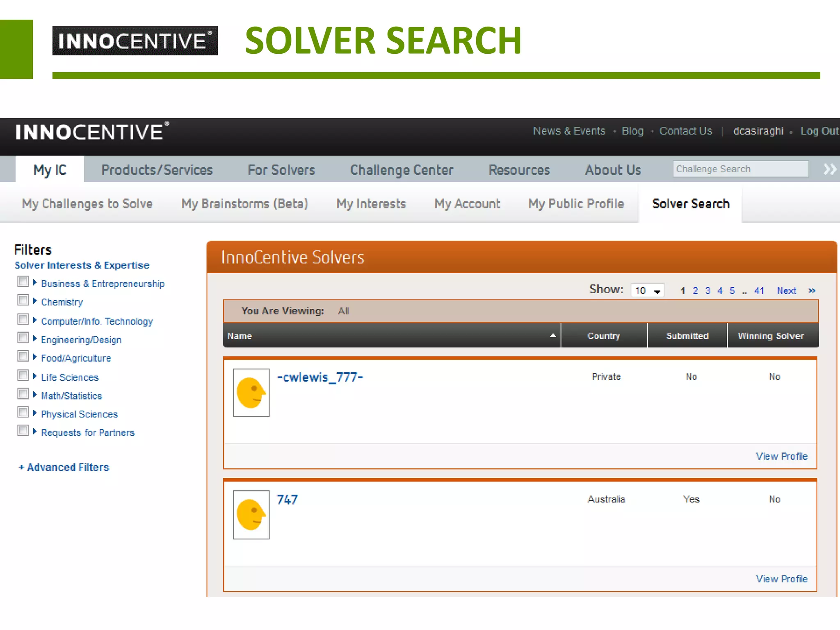Expand the Food/Agriculture triangle
Viewport: 840px width, 630px height.
pyautogui.click(x=35, y=357)
